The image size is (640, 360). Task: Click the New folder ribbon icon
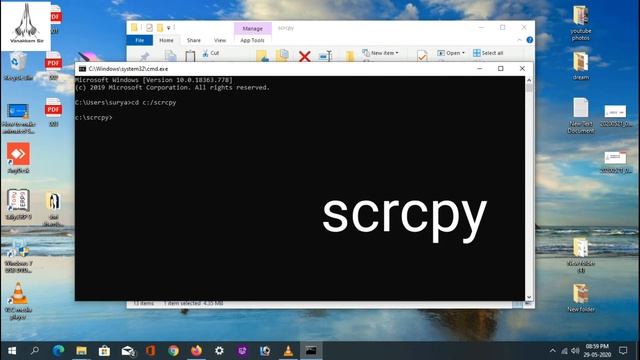click(350, 56)
